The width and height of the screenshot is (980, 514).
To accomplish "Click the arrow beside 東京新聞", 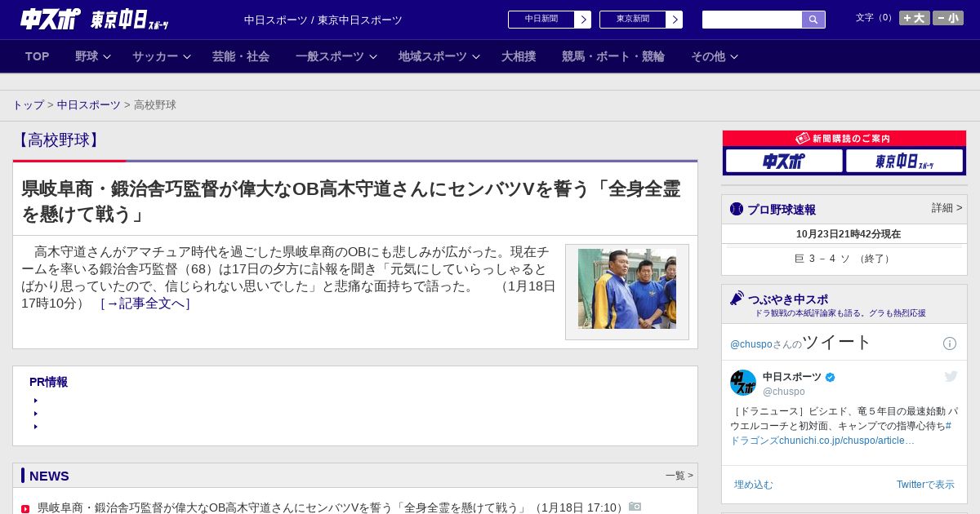I will tap(675, 20).
